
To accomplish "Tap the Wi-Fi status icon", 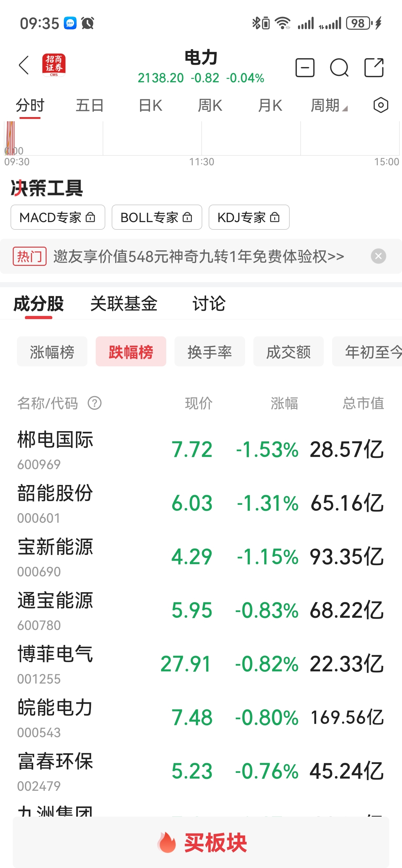I will (x=282, y=23).
